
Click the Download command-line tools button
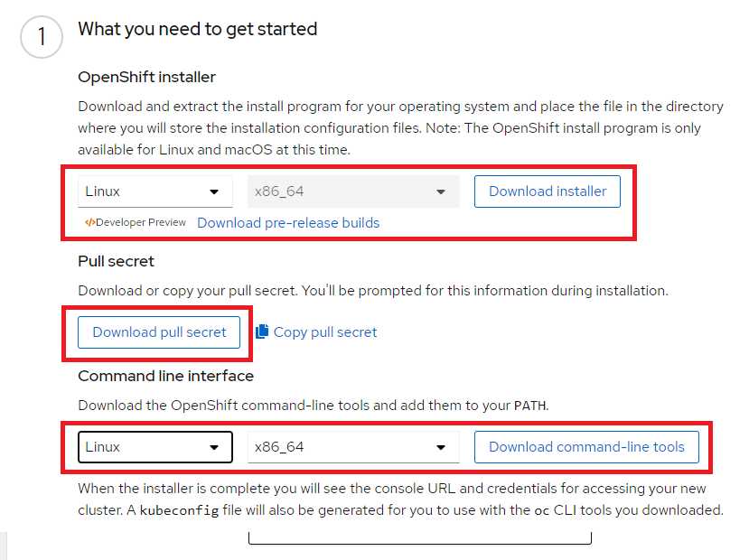586,447
